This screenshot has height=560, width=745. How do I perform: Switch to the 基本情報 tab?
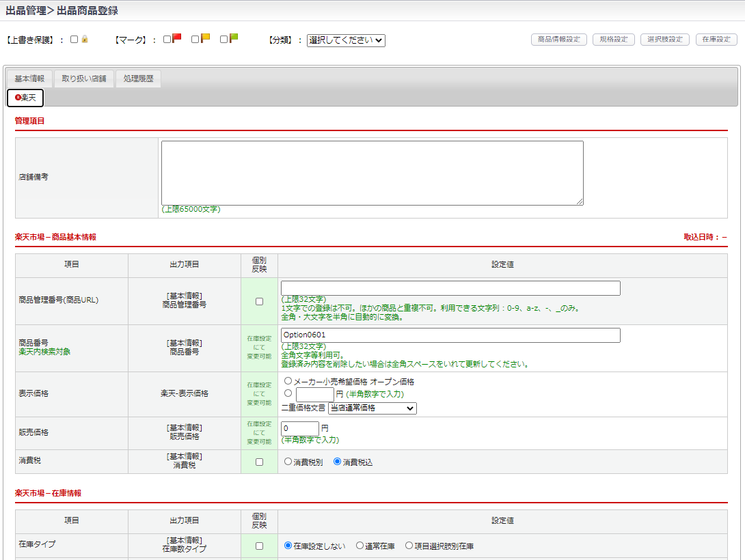pyautogui.click(x=29, y=79)
